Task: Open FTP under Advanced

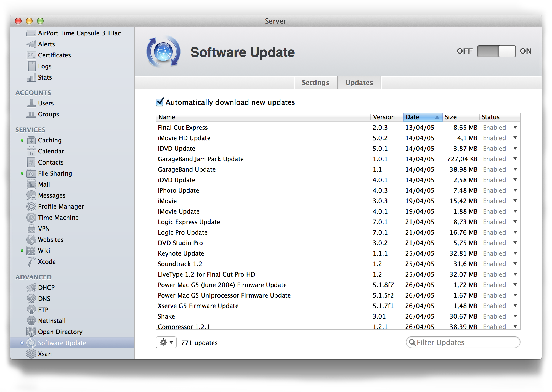Action: coord(38,310)
